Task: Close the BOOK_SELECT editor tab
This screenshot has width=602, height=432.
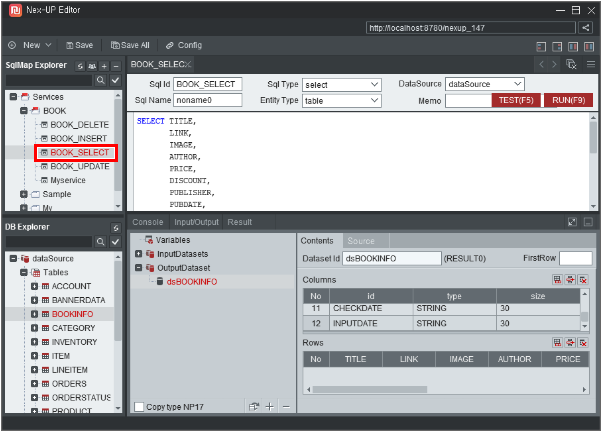Action: pos(188,65)
